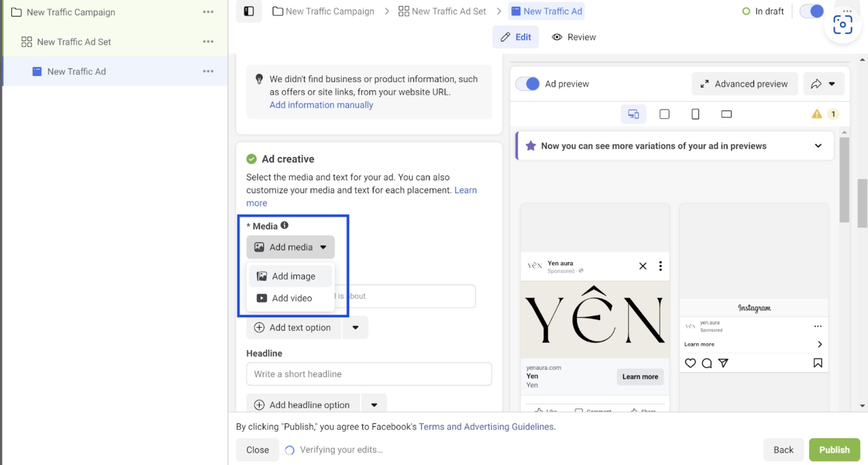Click the short headline input field
Viewport: 868px width, 465px height.
(x=369, y=374)
